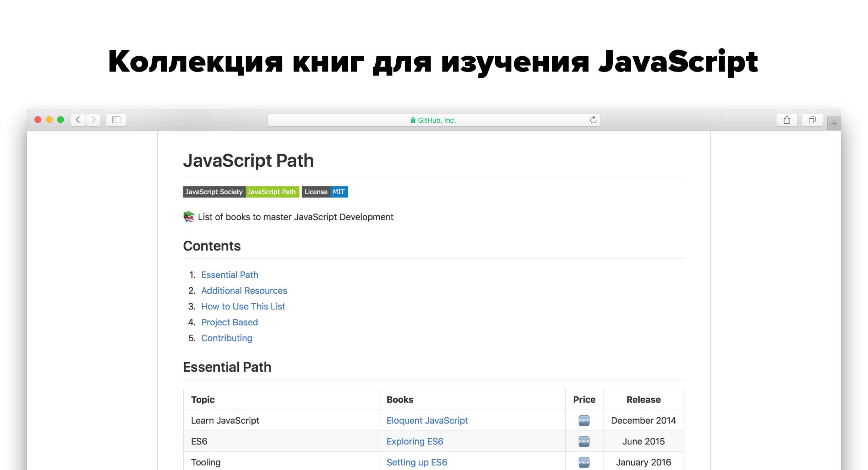Open the Essential Path contents link
Viewport: 868px width, 470px height.
(x=230, y=275)
